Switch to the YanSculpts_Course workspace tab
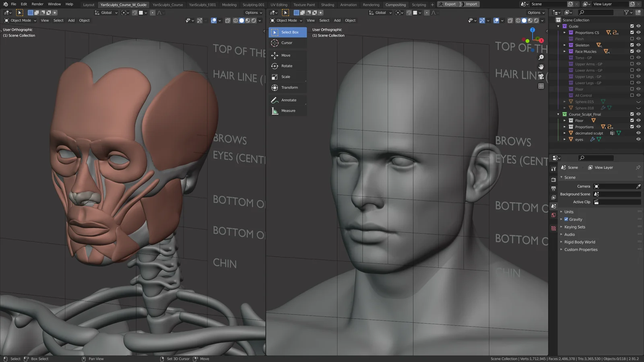This screenshot has height=362, width=644. [x=168, y=4]
